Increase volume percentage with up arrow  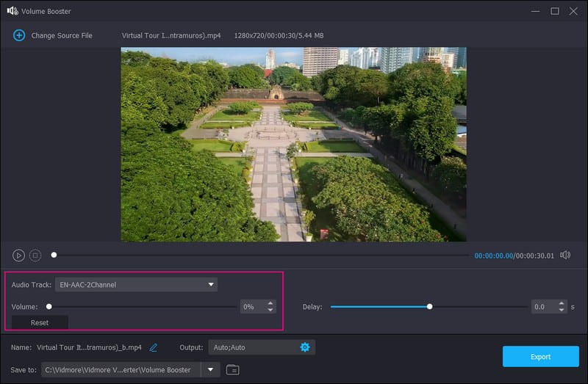(x=270, y=303)
